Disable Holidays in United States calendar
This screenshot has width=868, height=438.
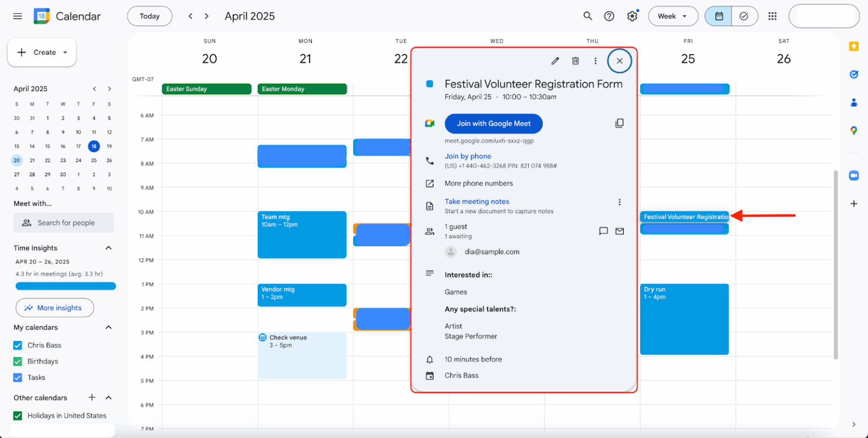(18, 415)
